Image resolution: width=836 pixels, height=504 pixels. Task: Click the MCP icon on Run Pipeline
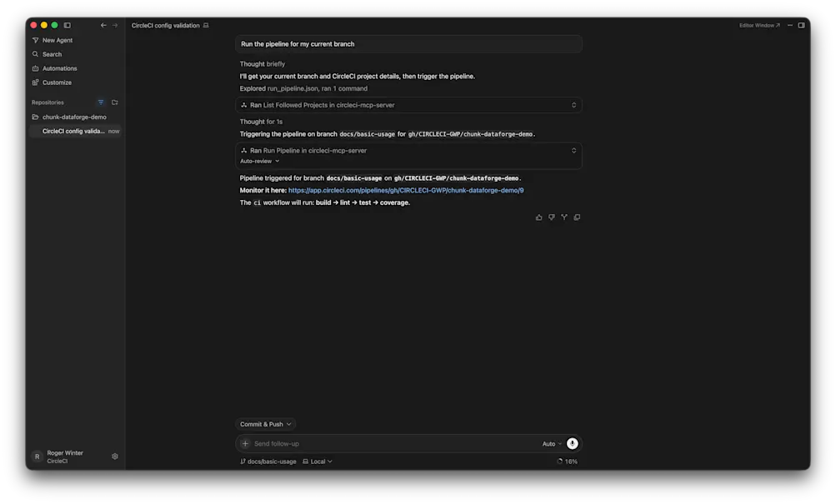[244, 151]
